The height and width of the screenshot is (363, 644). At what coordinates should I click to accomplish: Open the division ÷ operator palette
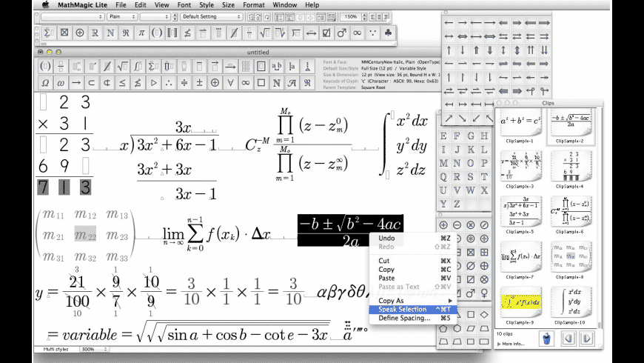184,83
